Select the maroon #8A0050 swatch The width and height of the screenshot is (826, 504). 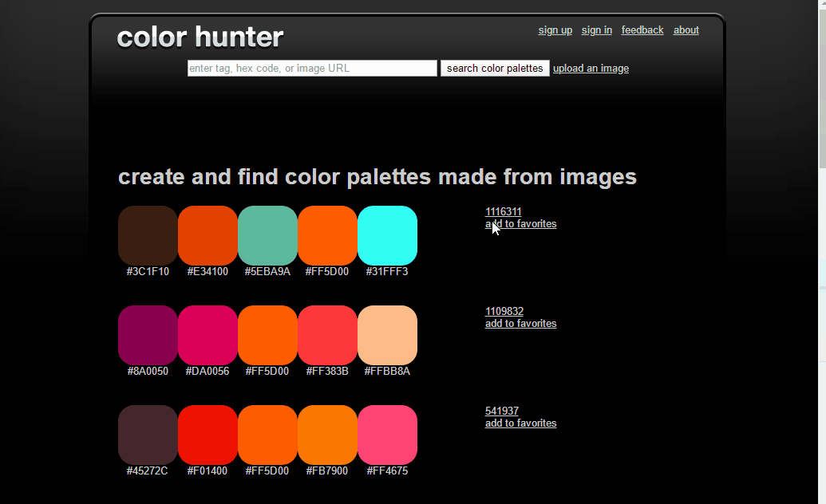click(148, 335)
